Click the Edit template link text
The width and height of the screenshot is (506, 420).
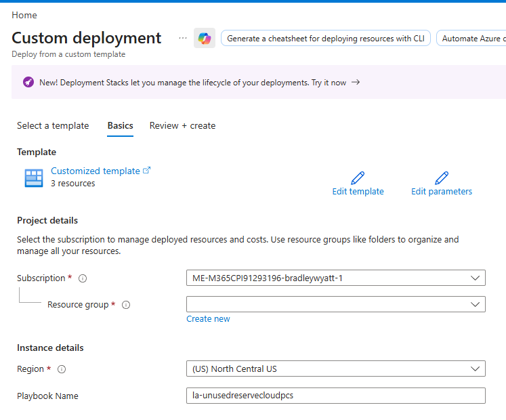(x=358, y=192)
